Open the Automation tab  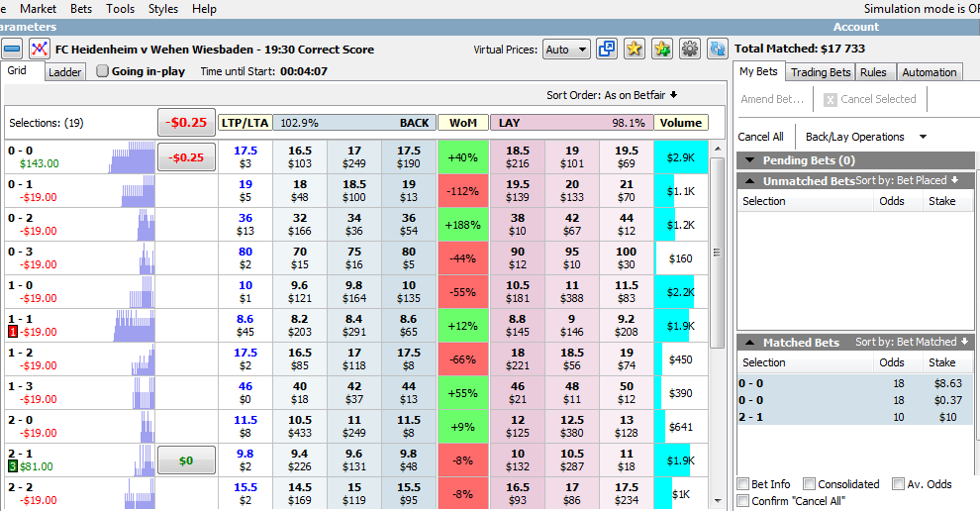click(x=930, y=72)
